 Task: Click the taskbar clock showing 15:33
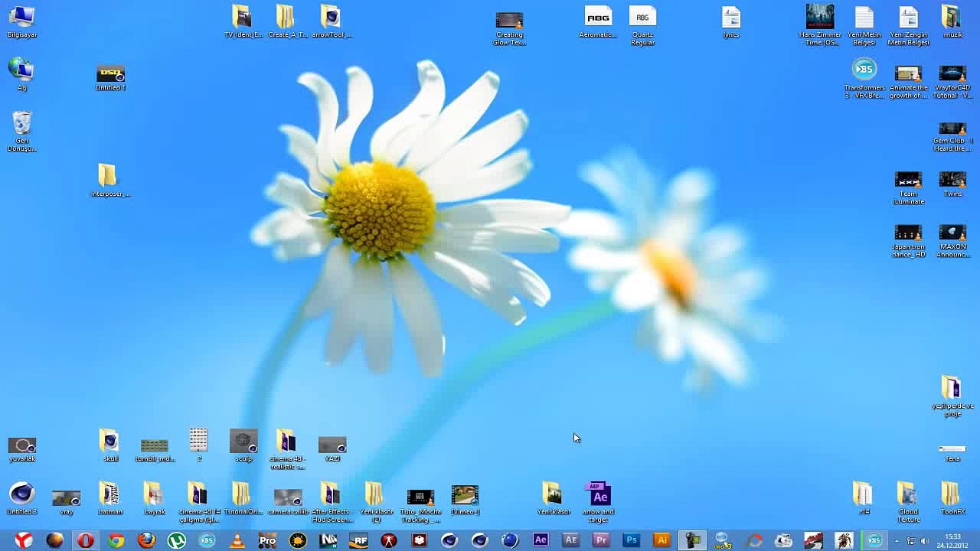pos(952,540)
